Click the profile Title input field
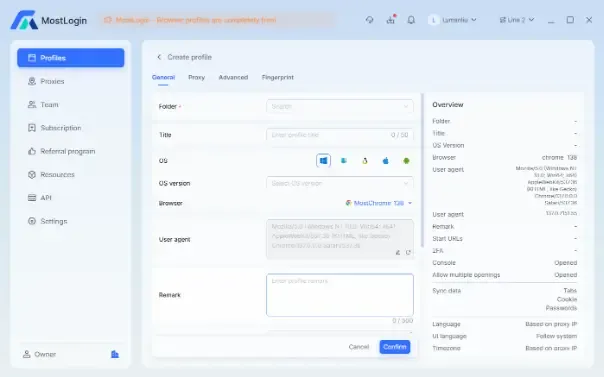The height and width of the screenshot is (377, 604). [x=340, y=135]
